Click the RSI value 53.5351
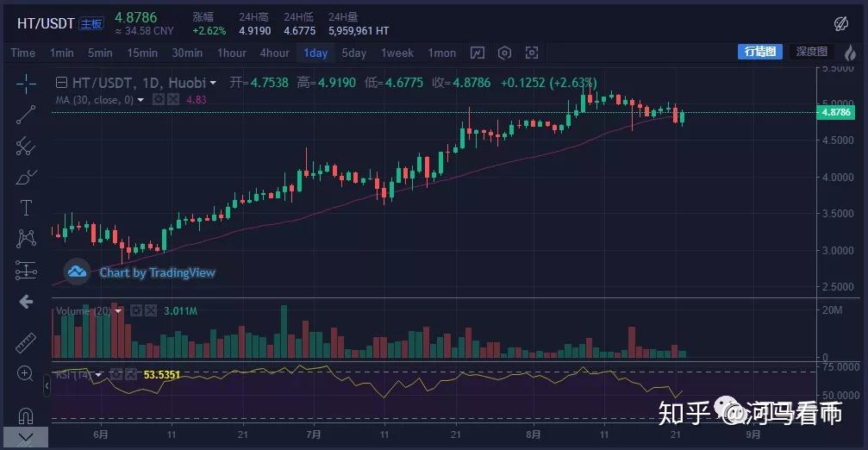 pyautogui.click(x=162, y=375)
